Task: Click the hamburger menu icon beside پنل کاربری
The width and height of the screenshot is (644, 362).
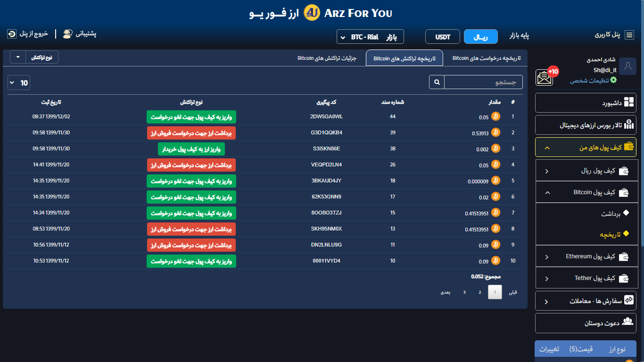Action: (629, 35)
